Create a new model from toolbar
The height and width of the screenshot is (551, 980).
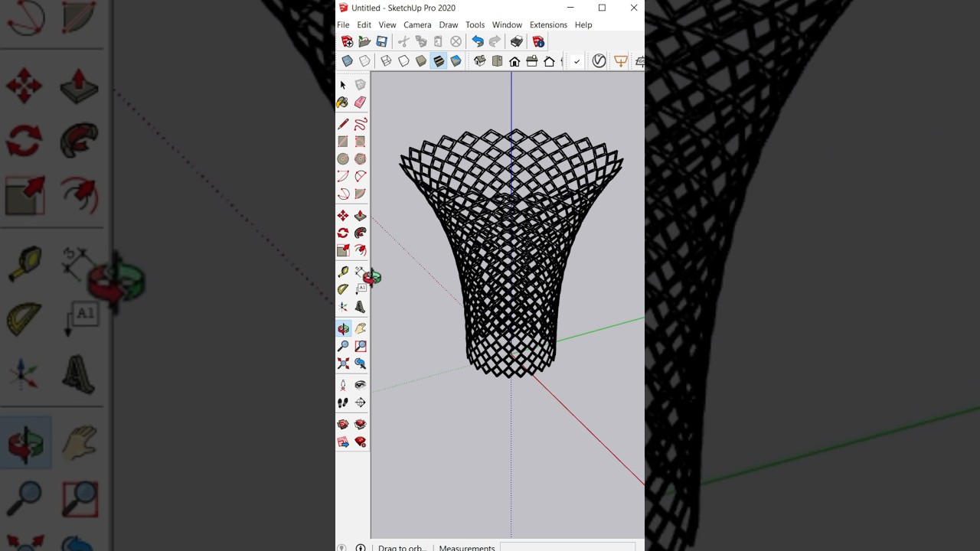click(348, 41)
